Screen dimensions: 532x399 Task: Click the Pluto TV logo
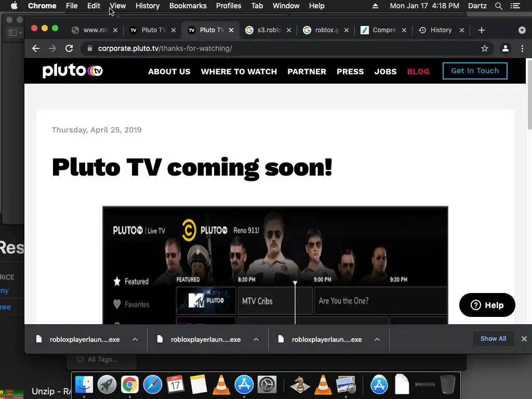72,71
